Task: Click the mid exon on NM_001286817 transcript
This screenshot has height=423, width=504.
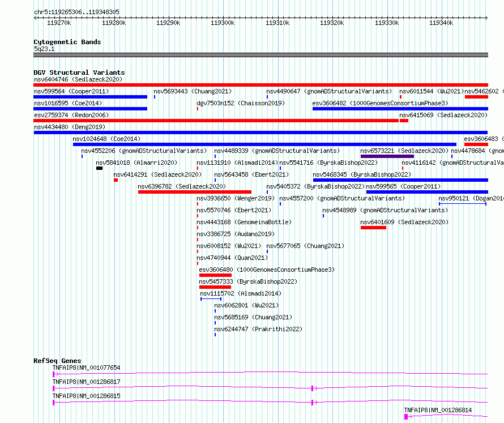Action: tap(312, 388)
